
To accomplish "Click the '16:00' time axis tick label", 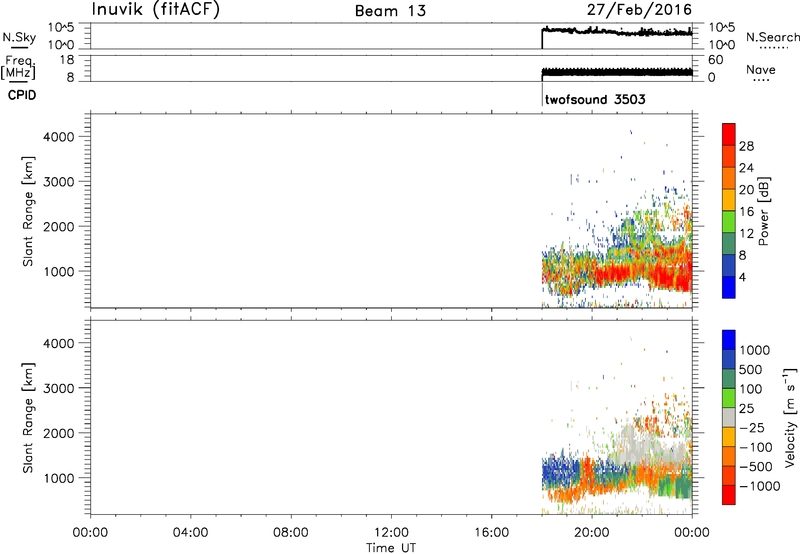I will click(x=491, y=533).
